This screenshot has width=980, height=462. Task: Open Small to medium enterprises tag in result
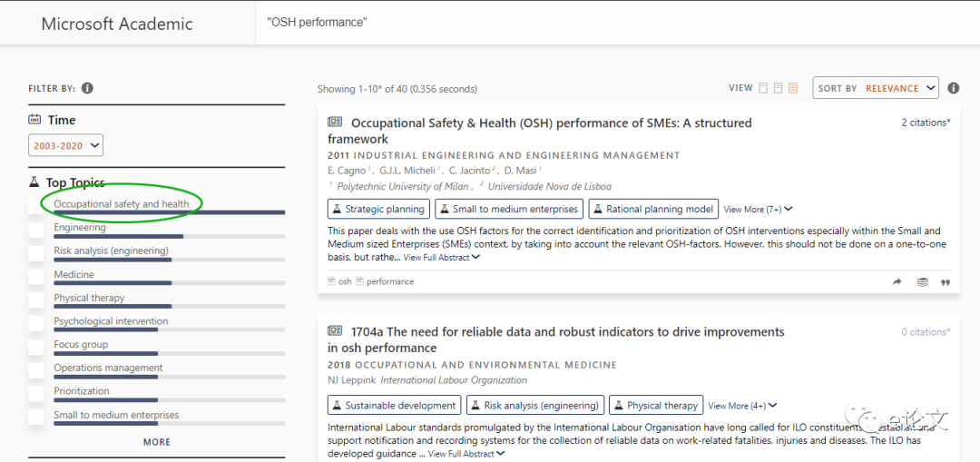point(509,209)
